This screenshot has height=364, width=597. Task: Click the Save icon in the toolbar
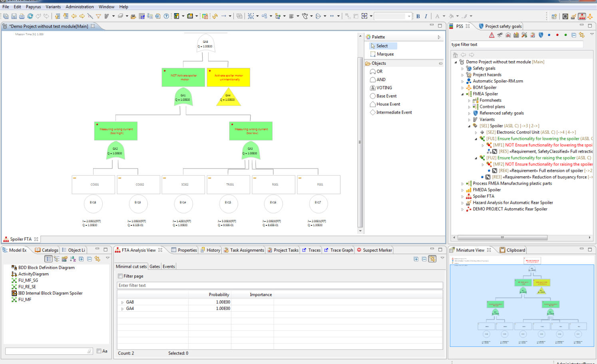click(x=14, y=16)
